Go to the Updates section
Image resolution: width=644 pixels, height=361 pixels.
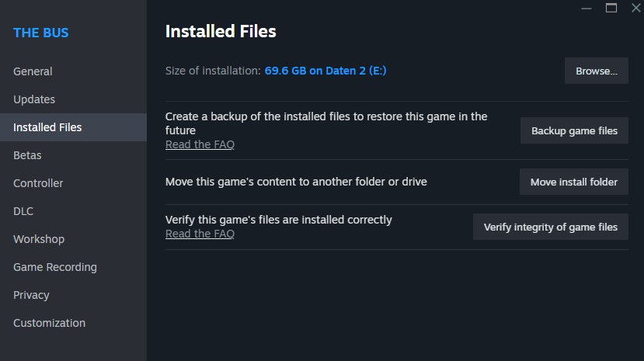tap(34, 99)
